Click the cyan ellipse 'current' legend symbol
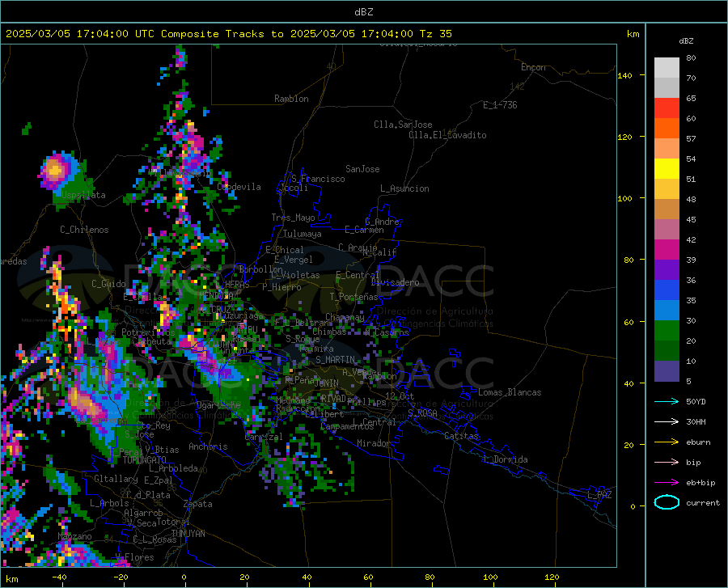The height and width of the screenshot is (588, 728). point(667,502)
